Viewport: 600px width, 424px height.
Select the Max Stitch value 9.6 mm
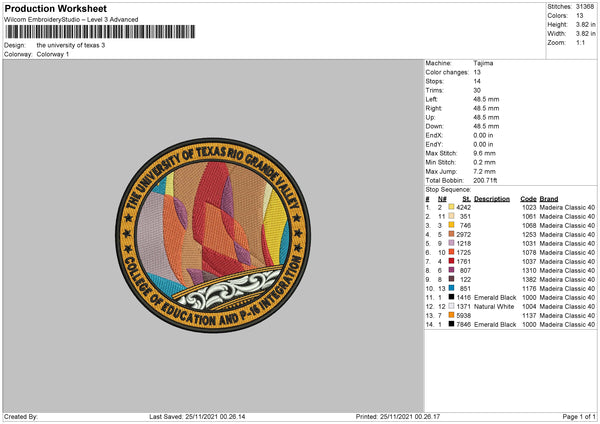484,153
